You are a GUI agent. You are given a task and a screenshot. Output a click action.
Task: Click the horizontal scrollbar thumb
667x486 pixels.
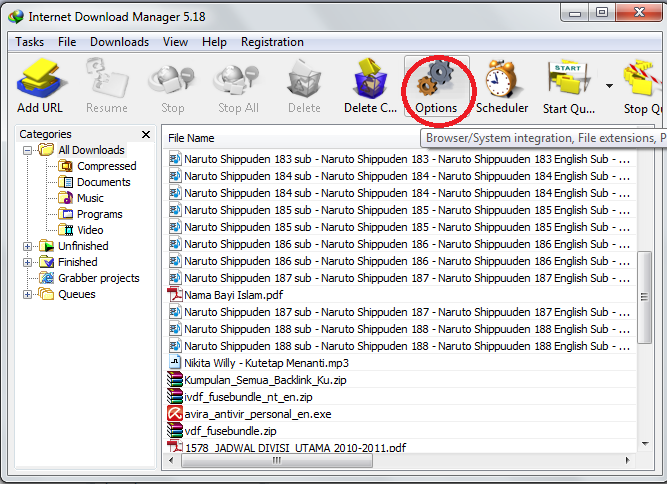277,460
